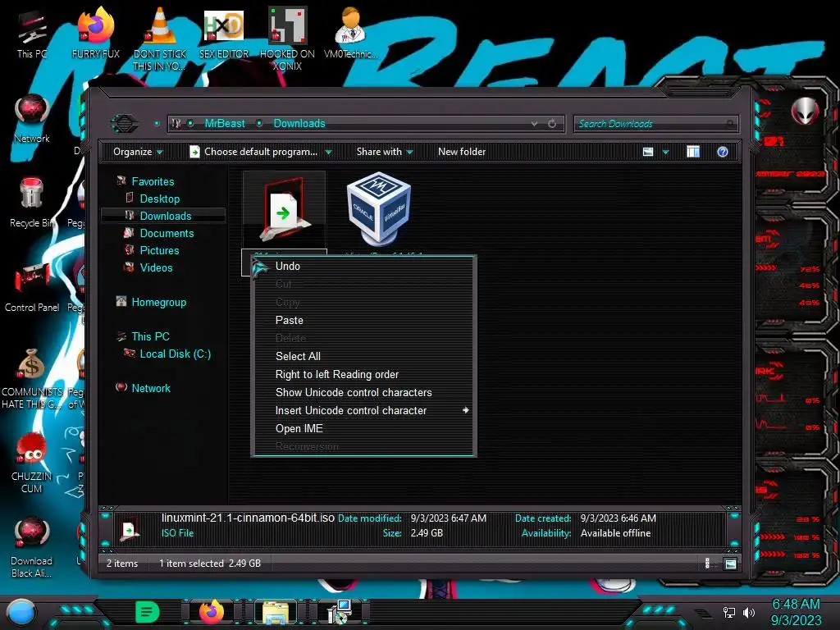The width and height of the screenshot is (840, 630).
Task: Open Firefox from the taskbar
Action: coord(211,612)
